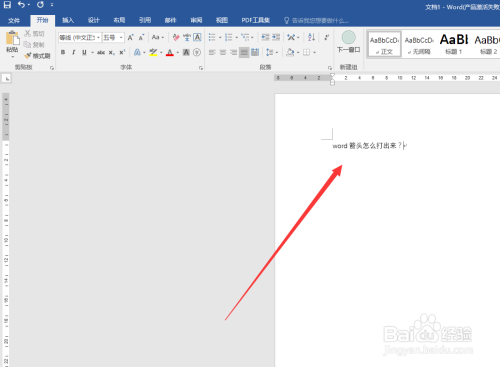This screenshot has width=500, height=367.
Task: Click the Copy 复制 button
Action: tap(34, 45)
